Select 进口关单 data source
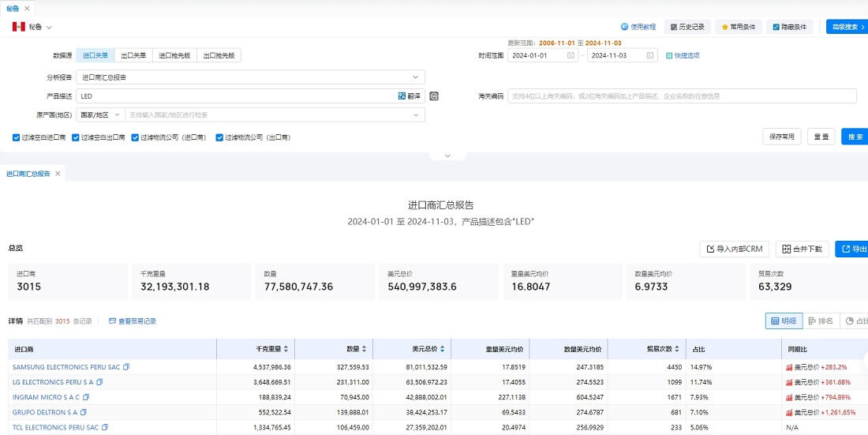 95,55
